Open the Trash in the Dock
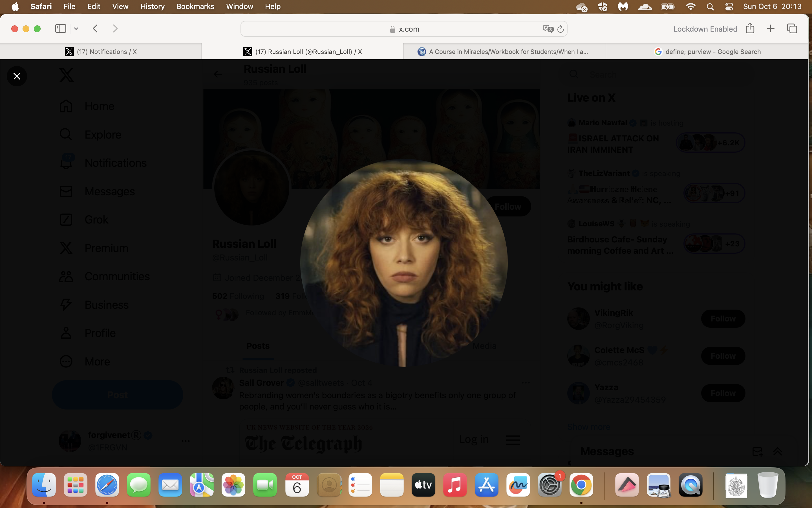Screen dimensions: 812x508 coord(768,485)
